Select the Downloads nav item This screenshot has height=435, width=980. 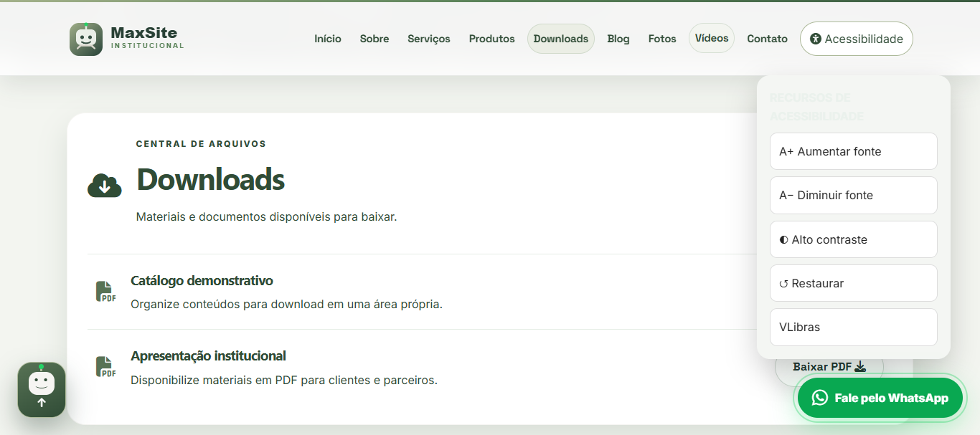561,39
